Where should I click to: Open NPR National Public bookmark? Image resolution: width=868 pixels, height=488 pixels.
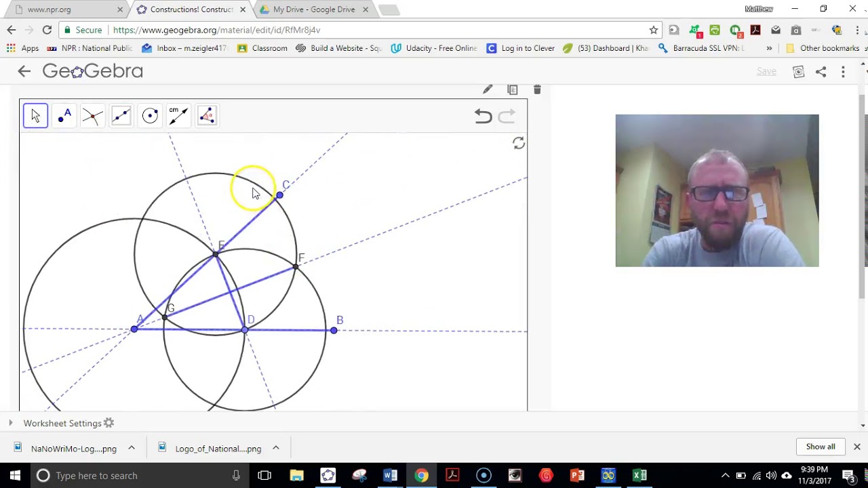[90, 48]
